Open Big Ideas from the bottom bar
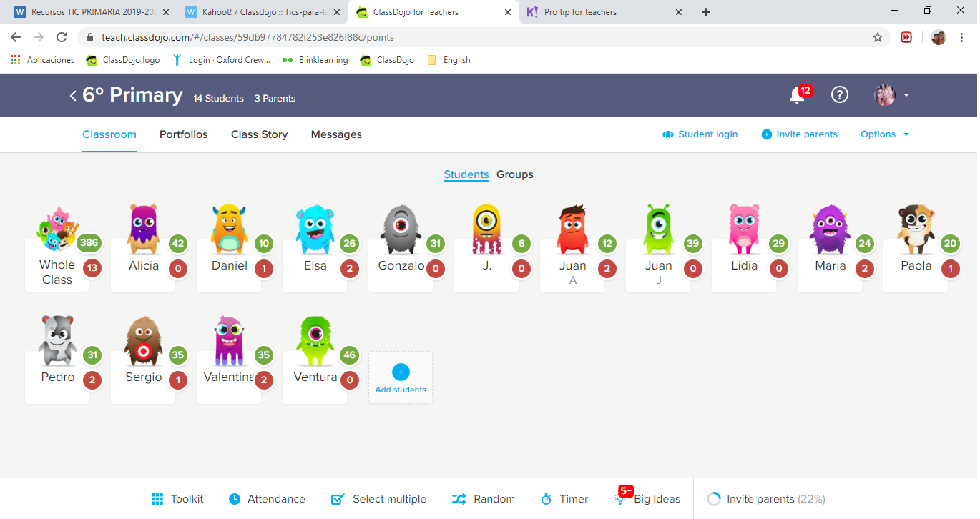The image size is (980, 519). (647, 498)
